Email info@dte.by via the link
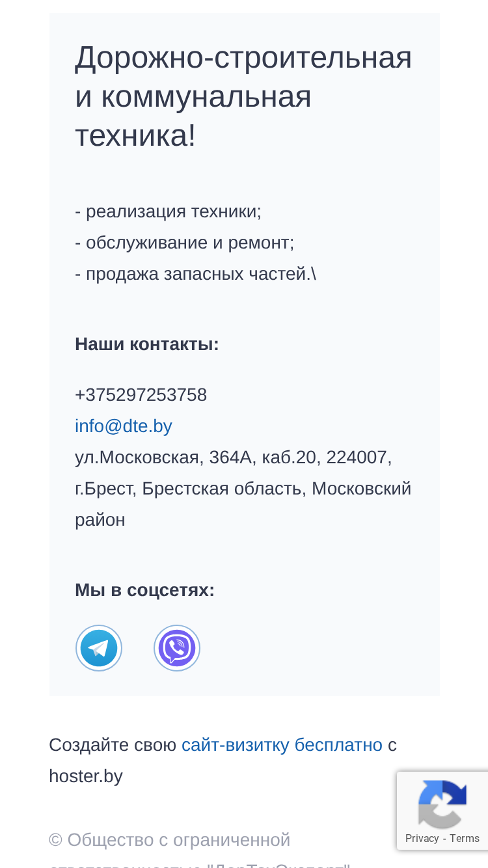Image resolution: width=488 pixels, height=868 pixels. click(x=124, y=426)
